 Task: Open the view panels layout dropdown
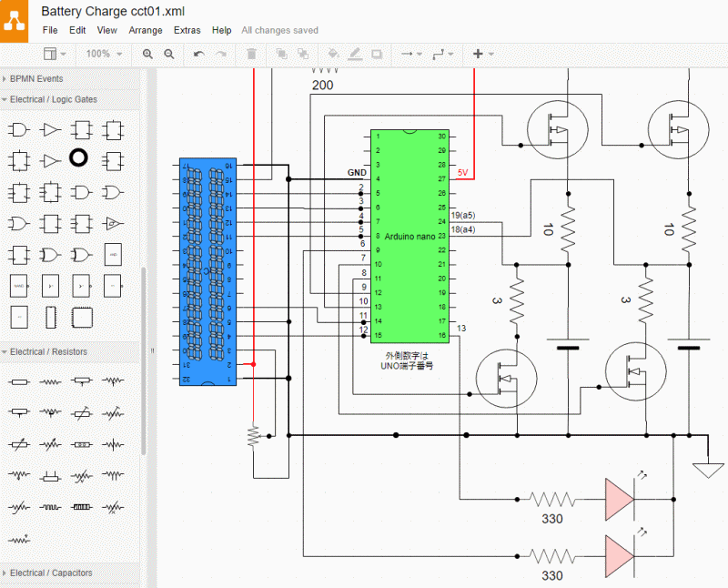point(54,55)
